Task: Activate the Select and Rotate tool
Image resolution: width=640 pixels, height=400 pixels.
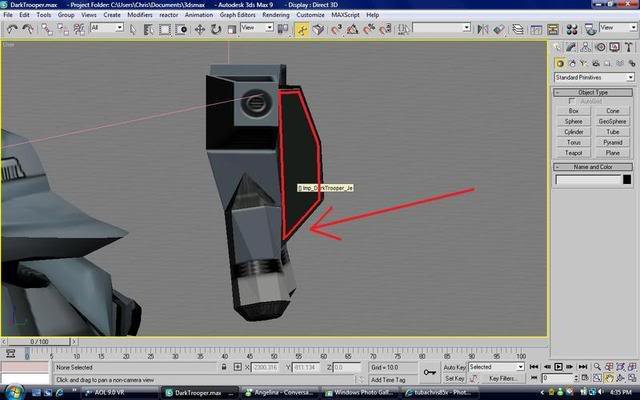Action: [x=216, y=29]
